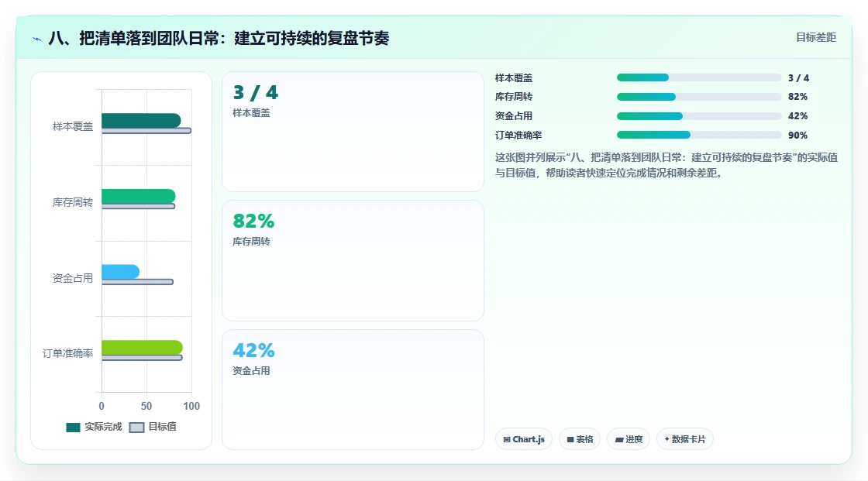Click the 82% value in progress list

pos(797,97)
